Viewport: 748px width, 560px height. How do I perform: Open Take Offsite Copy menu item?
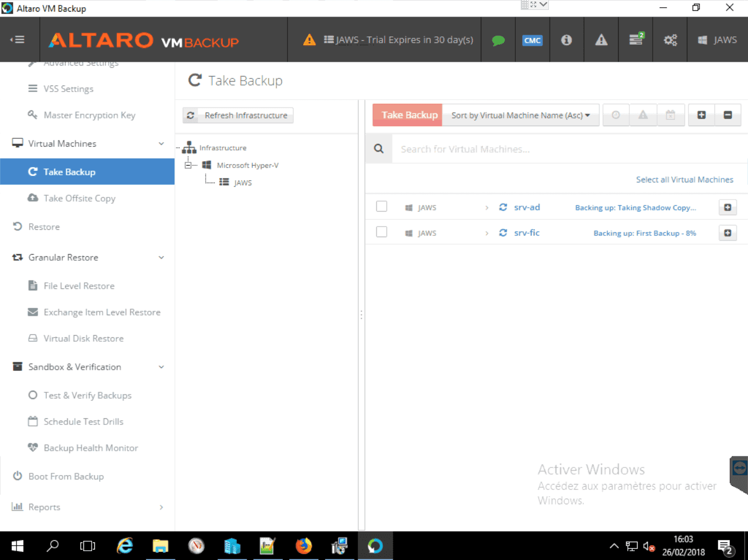79,198
